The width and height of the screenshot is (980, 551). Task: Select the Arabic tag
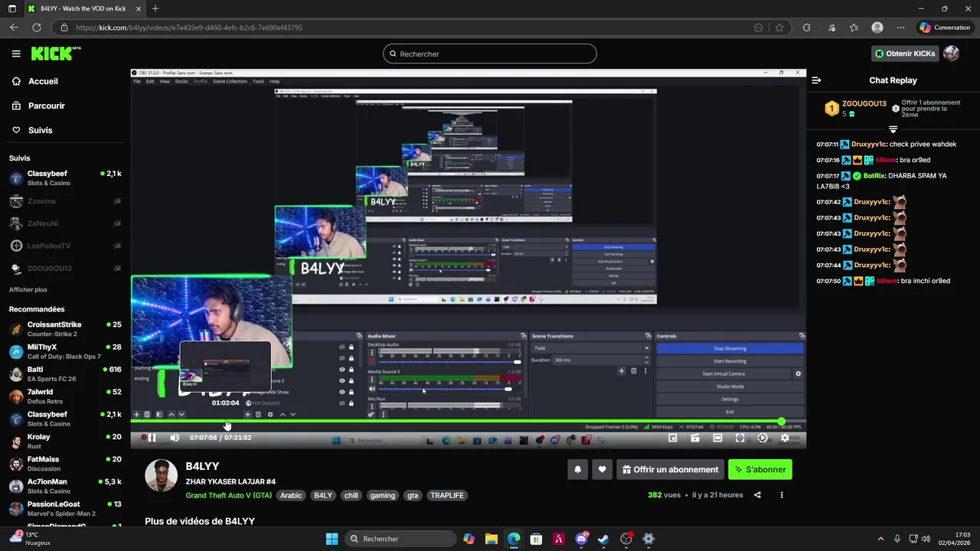point(291,495)
